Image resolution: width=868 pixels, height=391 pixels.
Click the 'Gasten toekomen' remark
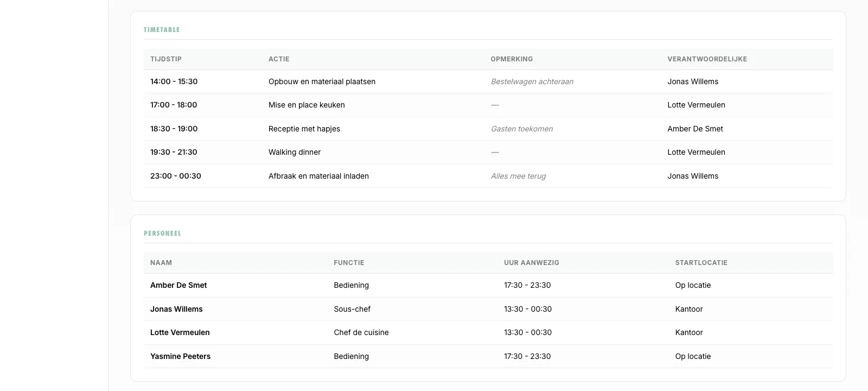(x=522, y=129)
